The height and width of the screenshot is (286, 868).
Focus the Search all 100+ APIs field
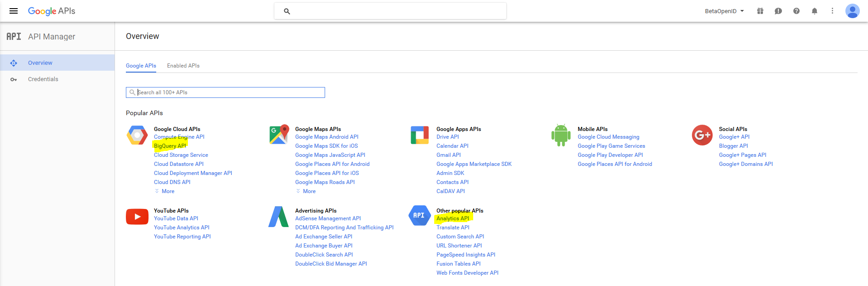pos(225,92)
